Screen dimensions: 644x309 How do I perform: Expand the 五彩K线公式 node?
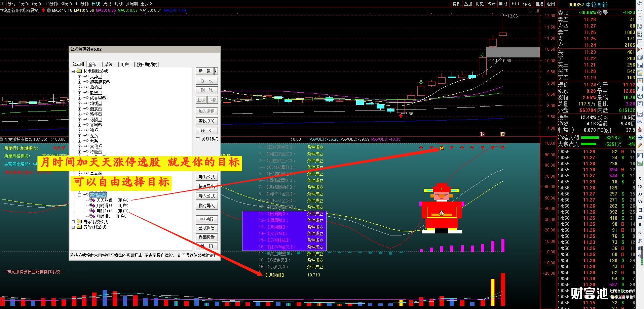[x=73, y=227]
